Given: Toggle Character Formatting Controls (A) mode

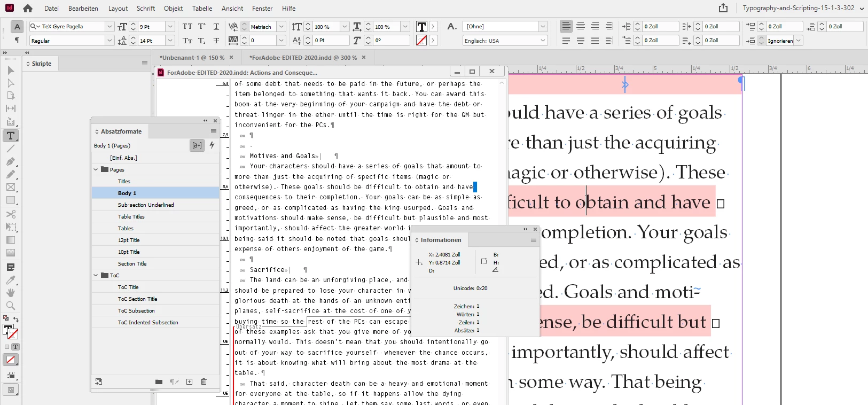Looking at the screenshot, I should (x=17, y=26).
